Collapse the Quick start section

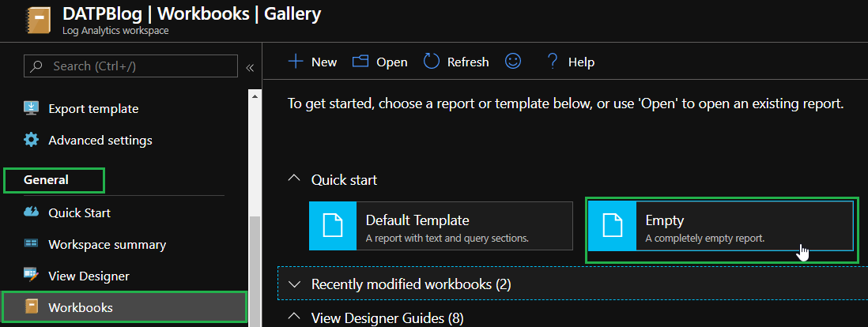pos(295,180)
